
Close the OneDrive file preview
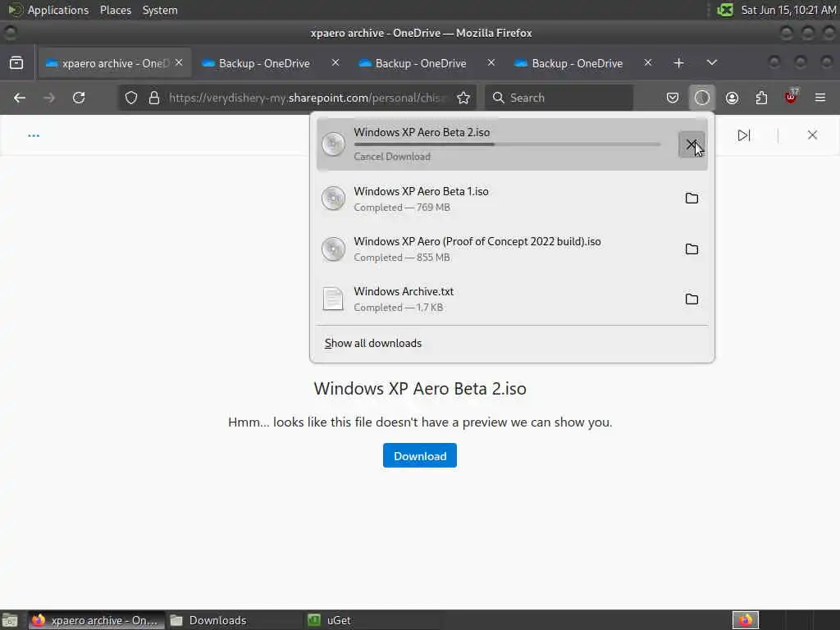[812, 135]
